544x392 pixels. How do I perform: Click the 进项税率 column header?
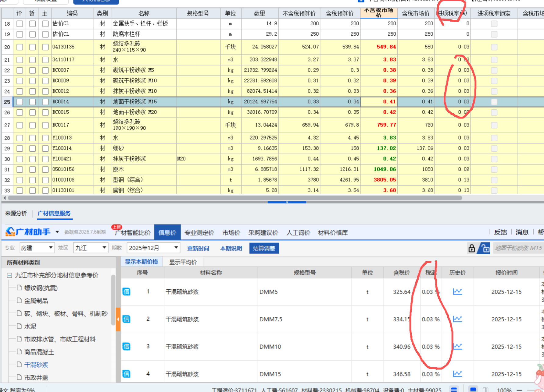[x=453, y=13]
